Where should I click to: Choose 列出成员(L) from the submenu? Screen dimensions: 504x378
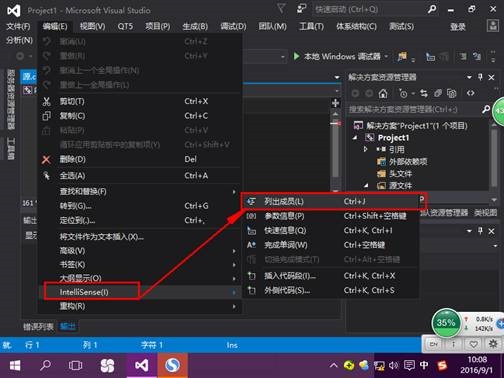tap(330, 201)
